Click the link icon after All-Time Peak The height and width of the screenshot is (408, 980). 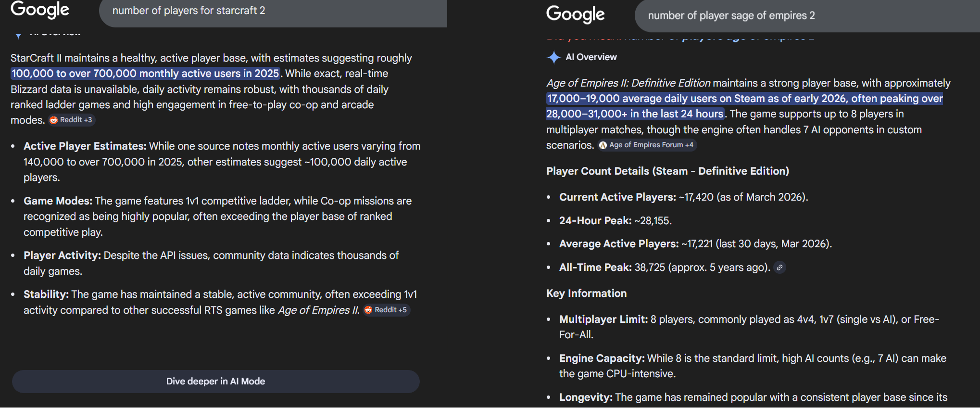click(x=779, y=268)
